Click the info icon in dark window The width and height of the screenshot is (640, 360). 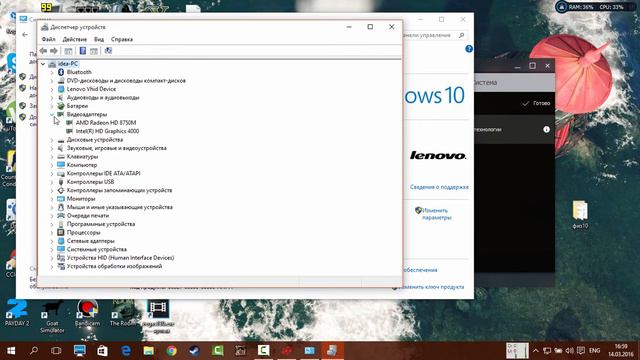click(547, 129)
